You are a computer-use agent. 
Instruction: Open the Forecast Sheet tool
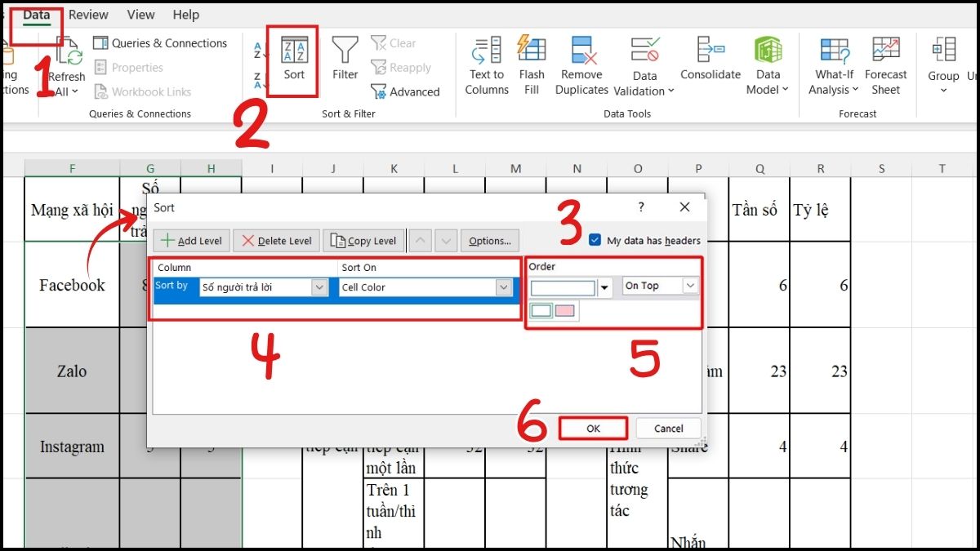(x=885, y=65)
